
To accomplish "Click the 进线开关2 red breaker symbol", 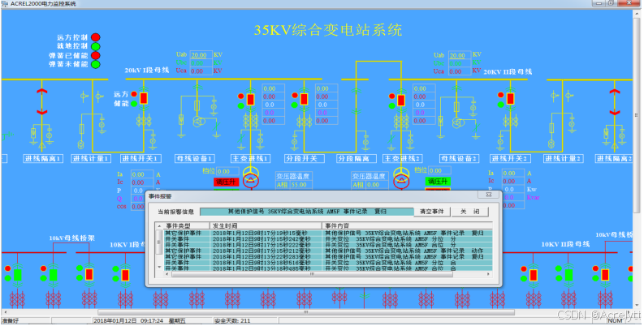I will click(510, 98).
